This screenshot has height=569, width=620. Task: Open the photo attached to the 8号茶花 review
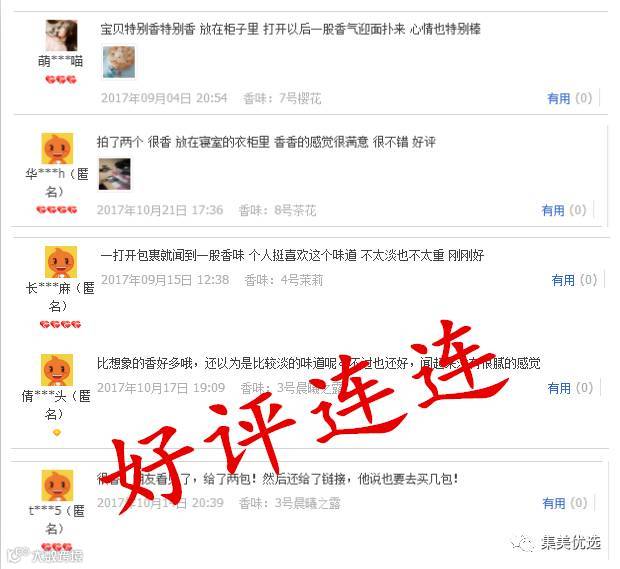[114, 174]
